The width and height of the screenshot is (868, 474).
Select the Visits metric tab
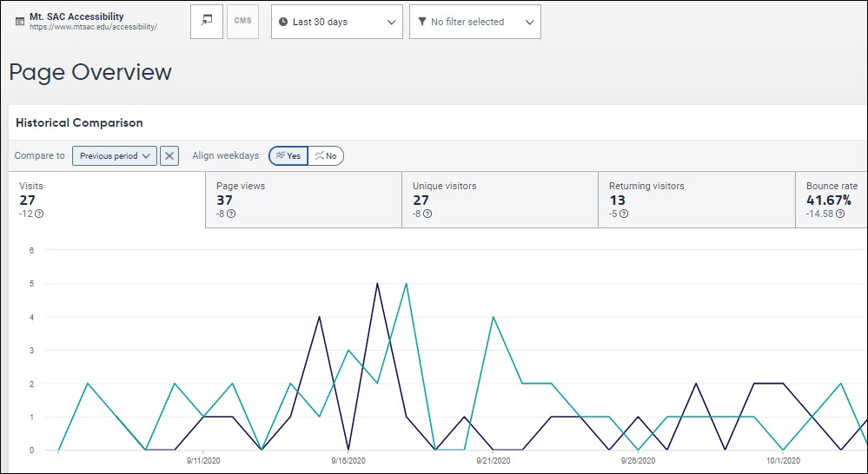pos(107,200)
